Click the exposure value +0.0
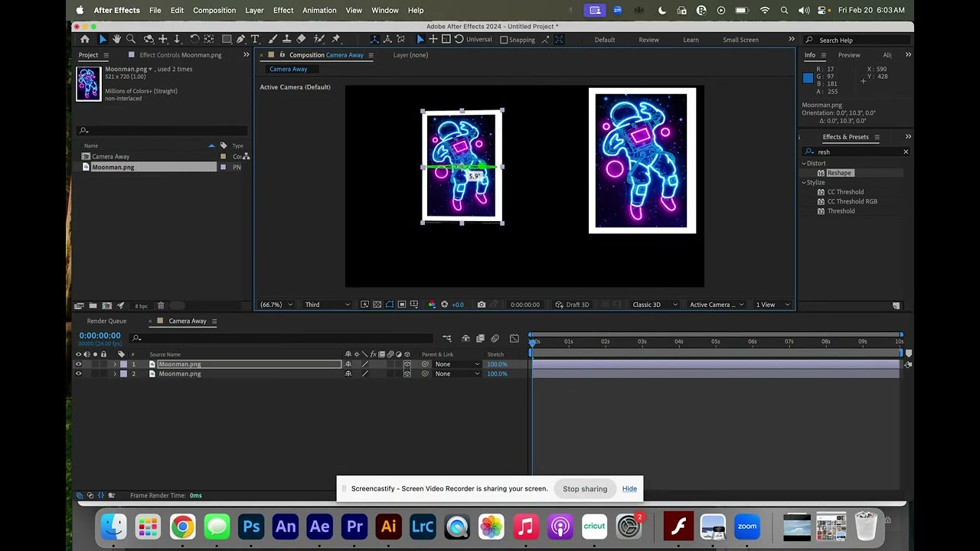Screen dimensions: 980x551 (x=458, y=305)
